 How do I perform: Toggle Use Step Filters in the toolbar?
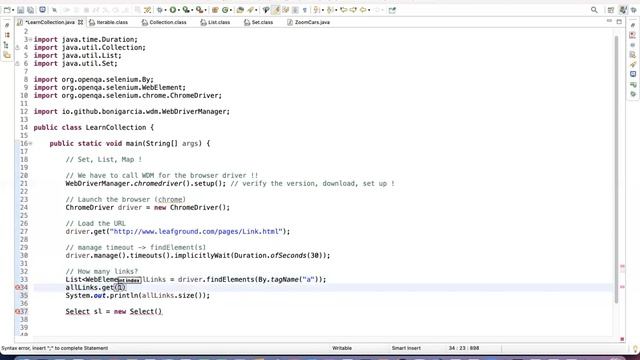(x=147, y=10)
